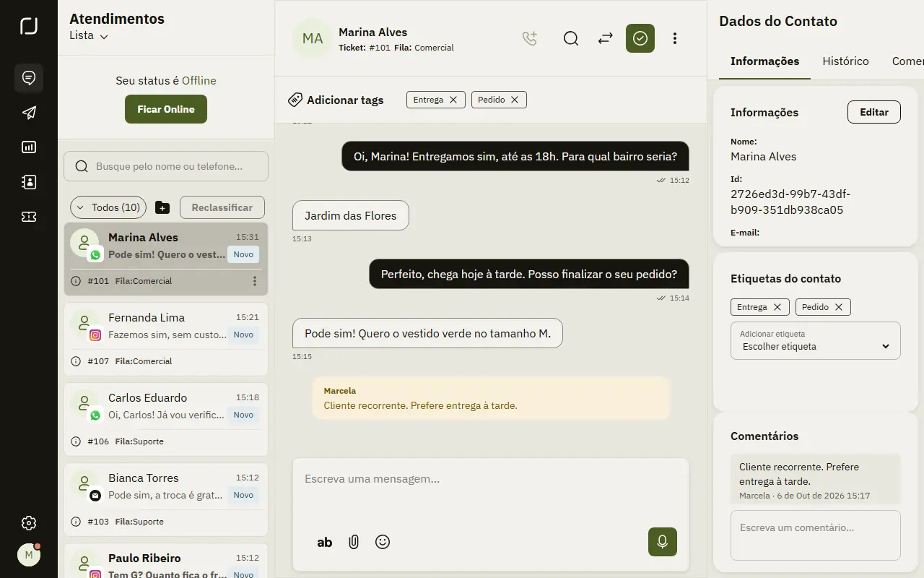Open the emoji picker

[x=383, y=542]
